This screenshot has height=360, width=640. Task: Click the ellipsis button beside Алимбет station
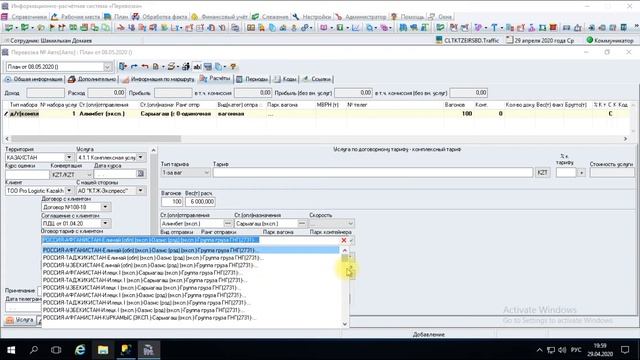pyautogui.click(x=228, y=223)
